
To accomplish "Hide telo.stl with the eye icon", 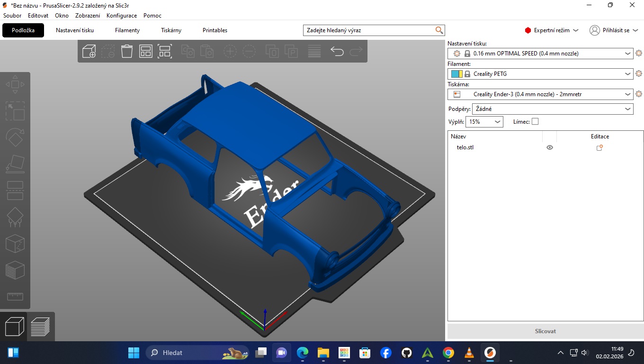I will pyautogui.click(x=550, y=147).
